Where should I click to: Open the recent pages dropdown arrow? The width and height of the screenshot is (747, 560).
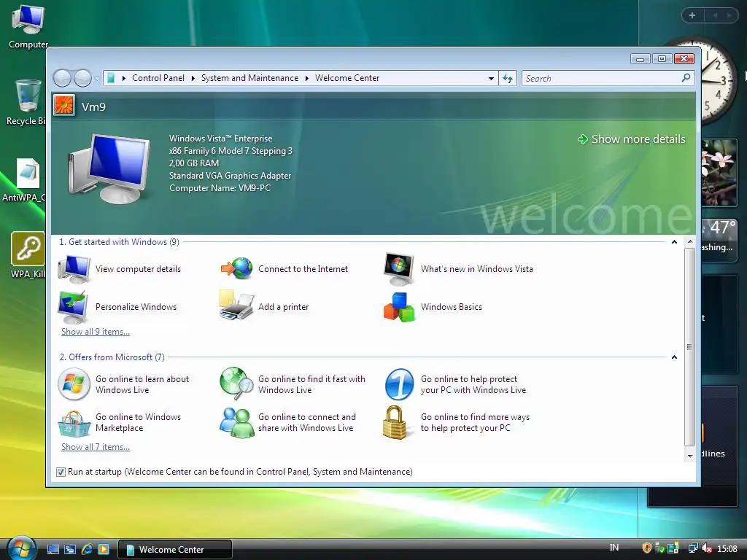[x=97, y=78]
